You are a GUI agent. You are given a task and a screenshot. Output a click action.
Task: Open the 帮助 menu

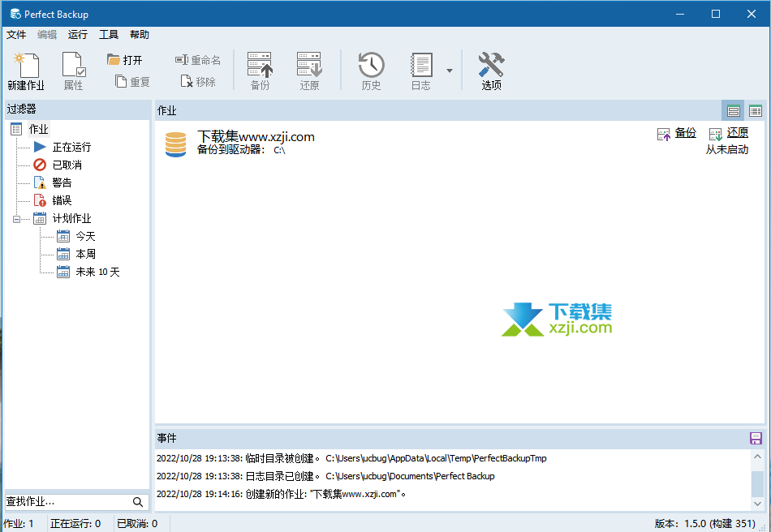pyautogui.click(x=140, y=34)
